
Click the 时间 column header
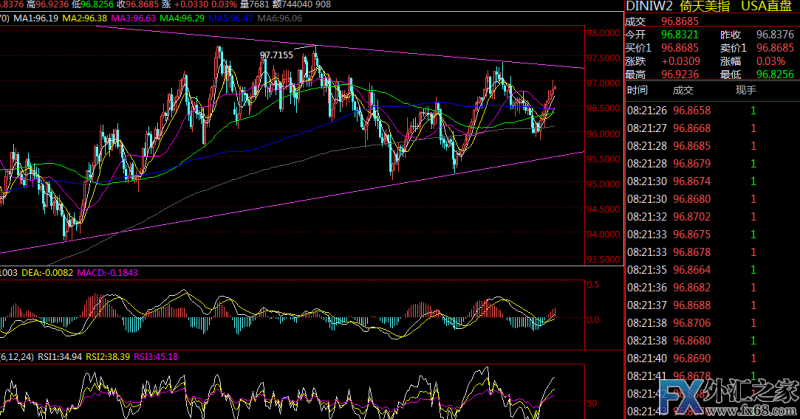click(637, 91)
